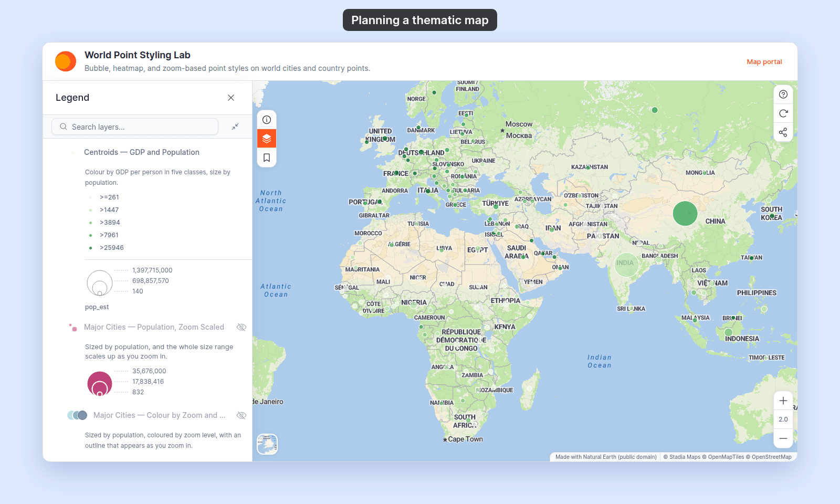Image resolution: width=840 pixels, height=504 pixels.
Task: Click the >25946 legend class swatch
Action: coord(91,248)
